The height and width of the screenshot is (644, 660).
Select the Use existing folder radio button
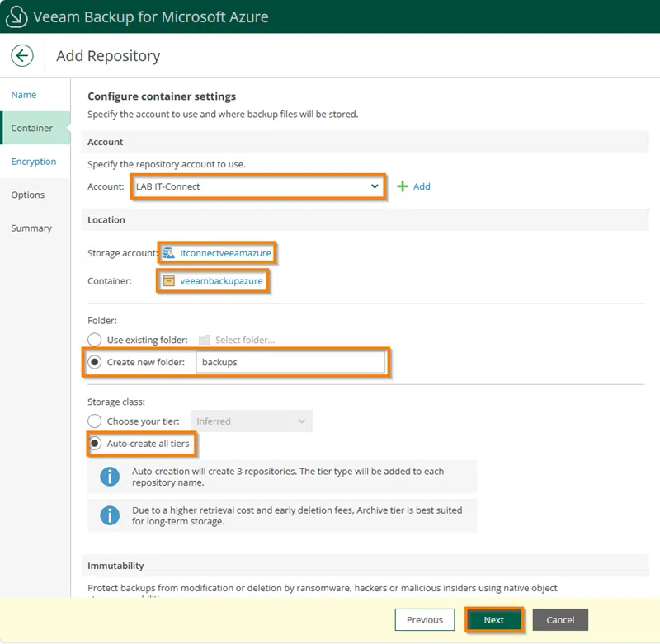95,340
